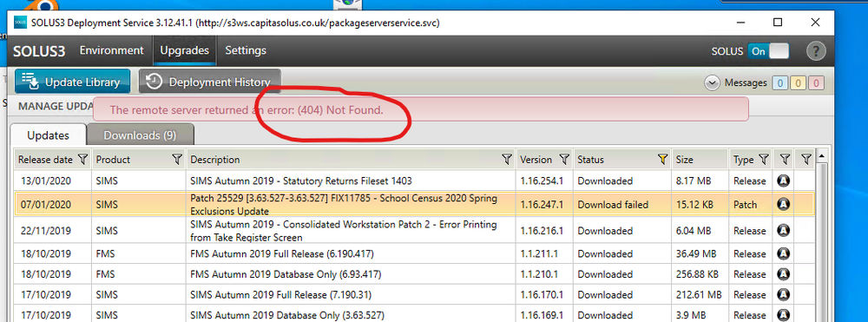868x322 pixels.
Task: Switch to the Updates tab
Action: pyautogui.click(x=48, y=135)
